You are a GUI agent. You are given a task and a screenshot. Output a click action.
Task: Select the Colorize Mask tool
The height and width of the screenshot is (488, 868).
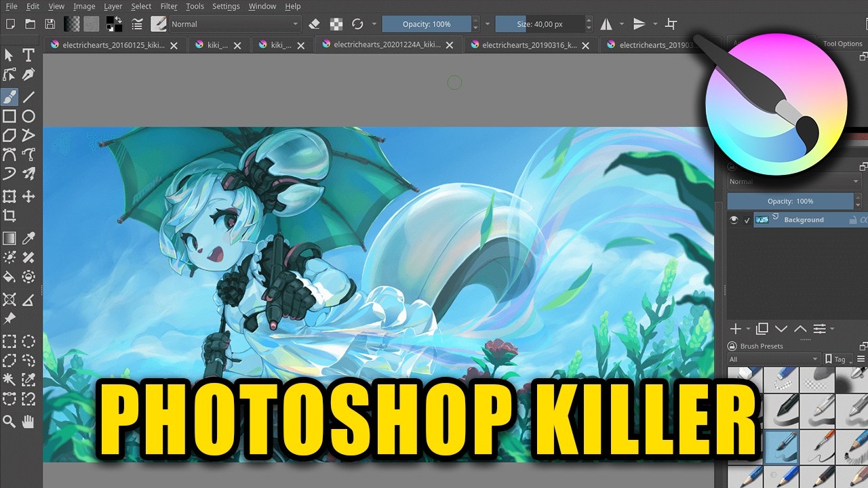click(9, 257)
